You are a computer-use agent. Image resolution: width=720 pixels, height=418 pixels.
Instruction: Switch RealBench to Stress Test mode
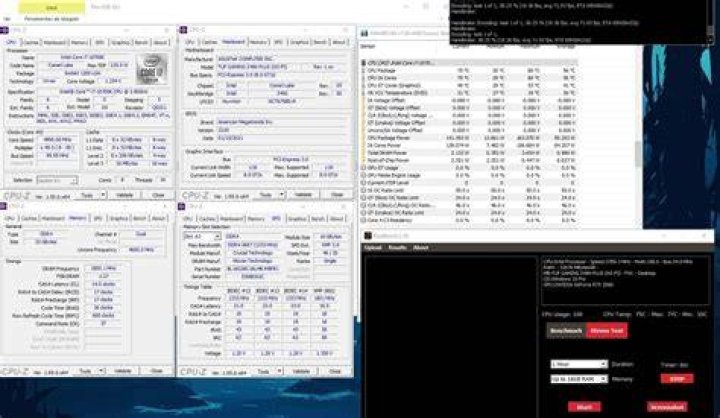coord(607,331)
